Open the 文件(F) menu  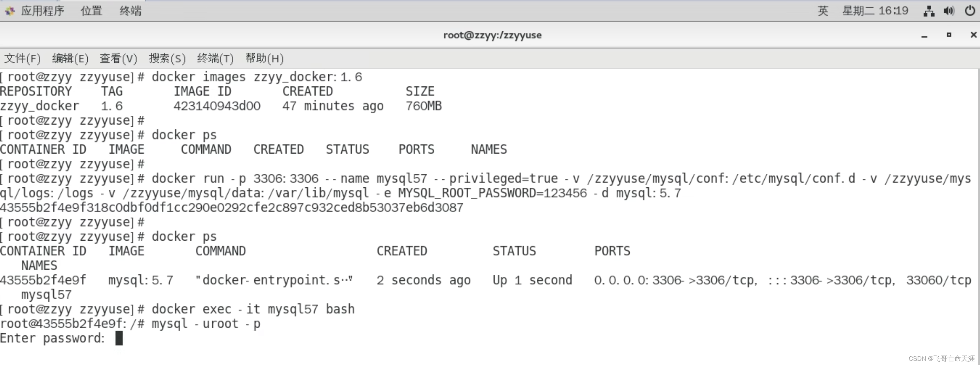tap(22, 58)
